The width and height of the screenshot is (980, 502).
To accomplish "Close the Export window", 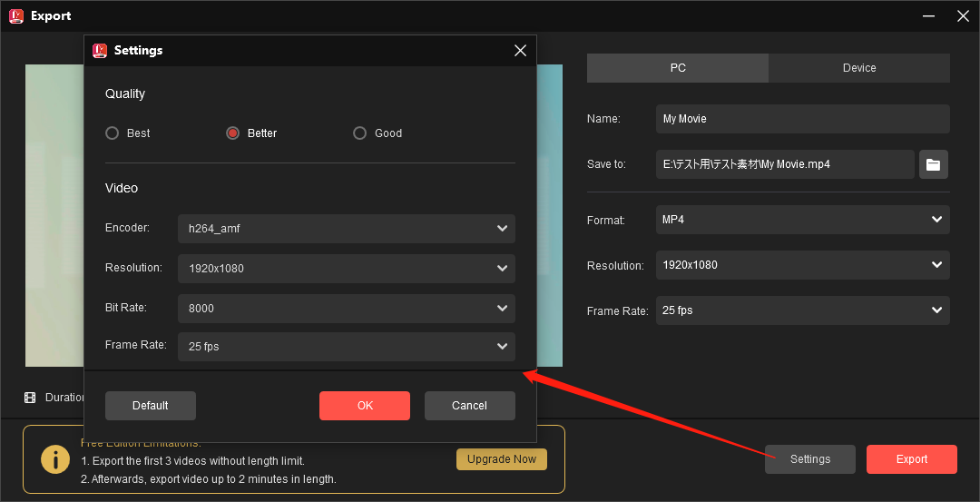I will tap(963, 16).
